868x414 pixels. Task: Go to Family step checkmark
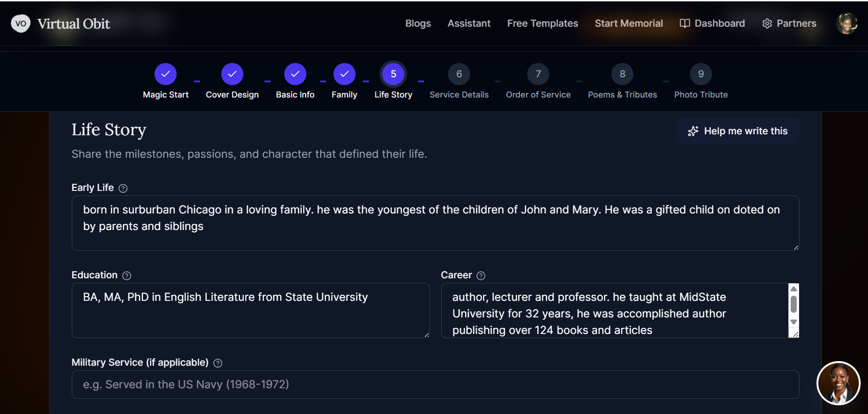(345, 74)
